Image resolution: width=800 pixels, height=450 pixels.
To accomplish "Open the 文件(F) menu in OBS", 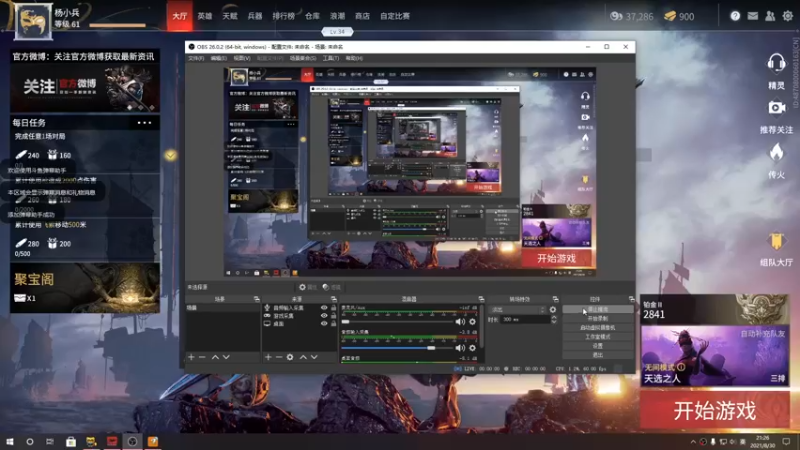I will (196, 58).
